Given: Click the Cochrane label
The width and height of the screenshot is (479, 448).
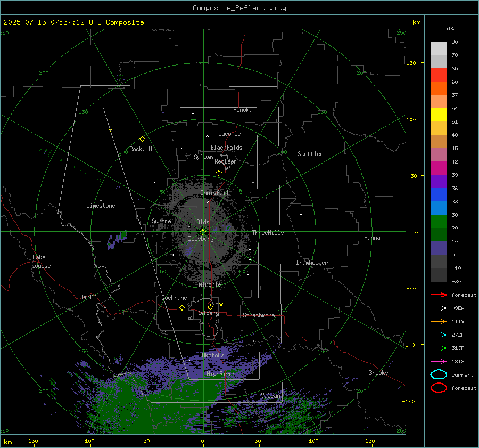Looking at the screenshot, I should [x=174, y=298].
